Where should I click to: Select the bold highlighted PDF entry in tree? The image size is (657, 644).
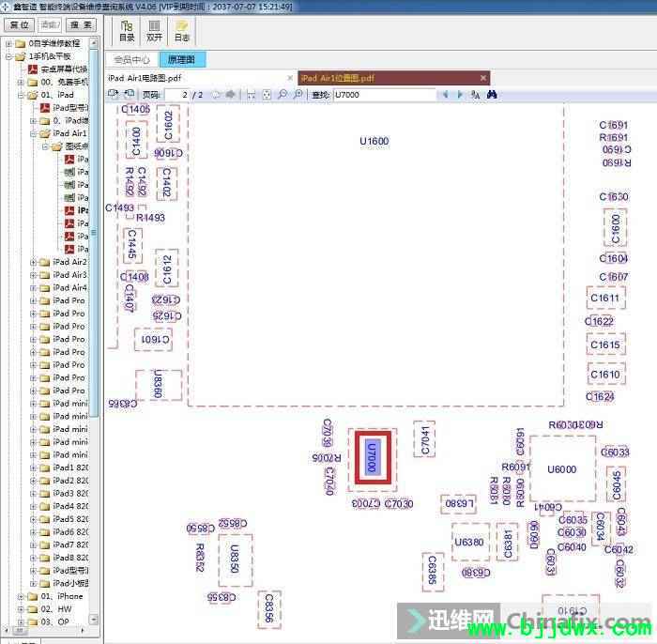pos(76,210)
